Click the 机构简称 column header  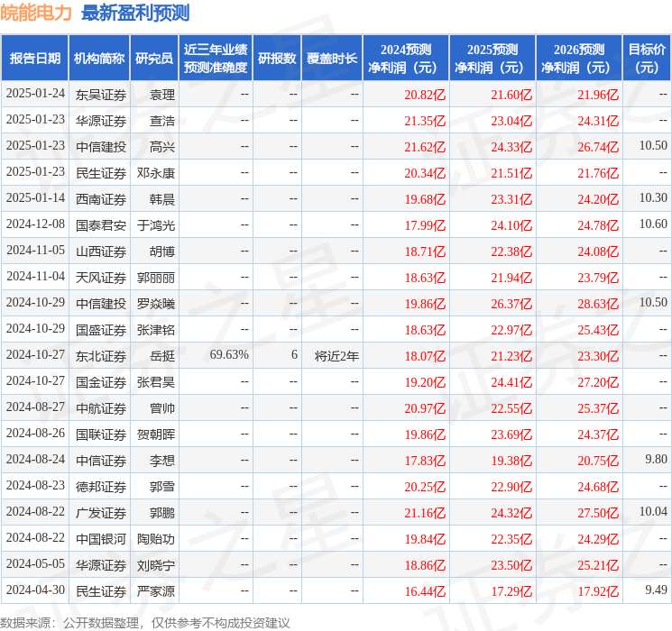click(x=99, y=59)
